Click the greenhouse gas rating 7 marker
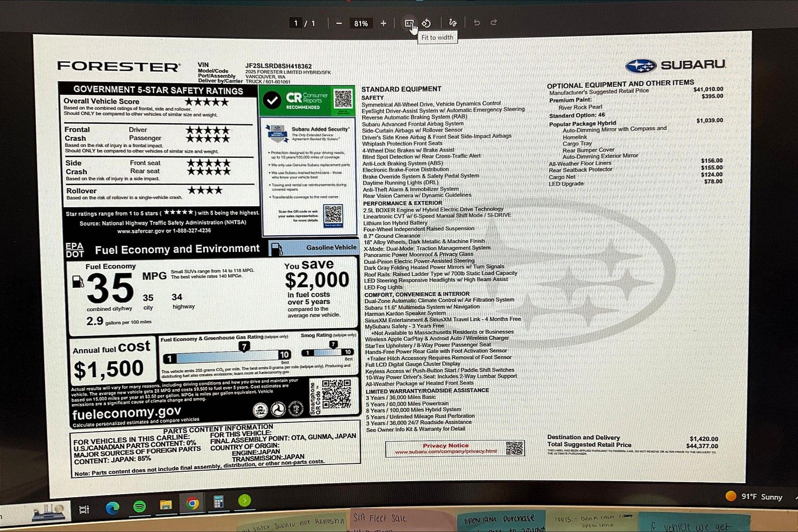Viewport: 798px width, 532px height. click(244, 346)
